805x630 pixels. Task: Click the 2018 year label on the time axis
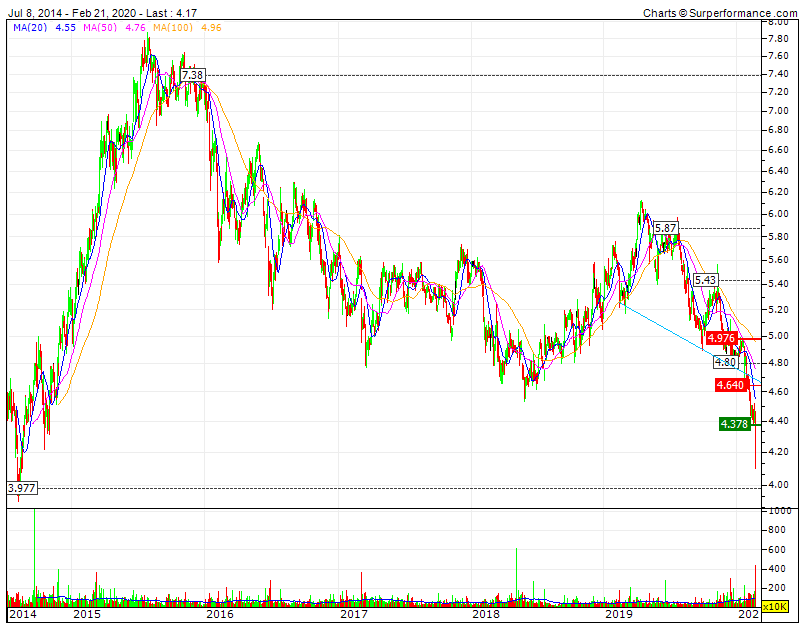[x=487, y=614]
